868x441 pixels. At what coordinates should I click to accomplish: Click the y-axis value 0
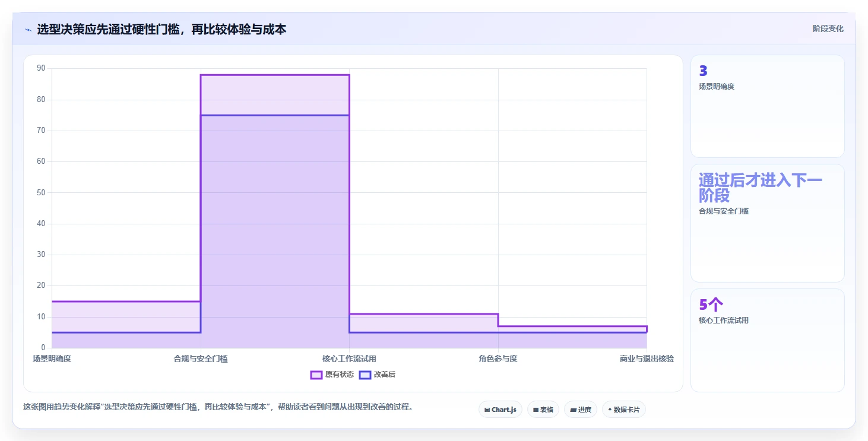[x=43, y=348]
